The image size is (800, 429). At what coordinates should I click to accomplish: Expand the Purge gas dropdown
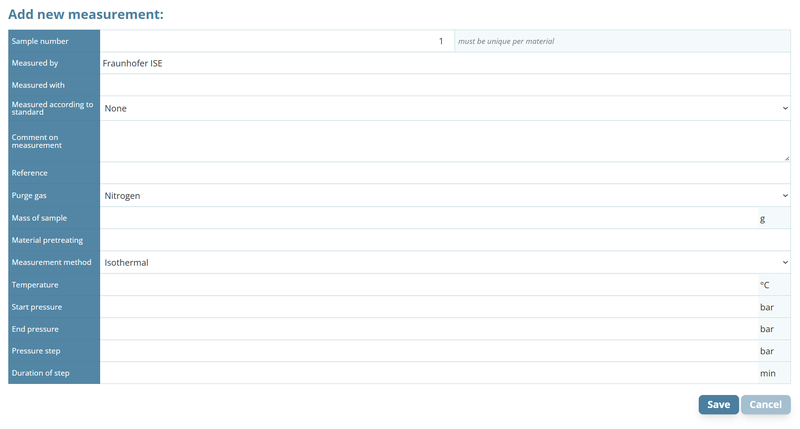pyautogui.click(x=444, y=196)
